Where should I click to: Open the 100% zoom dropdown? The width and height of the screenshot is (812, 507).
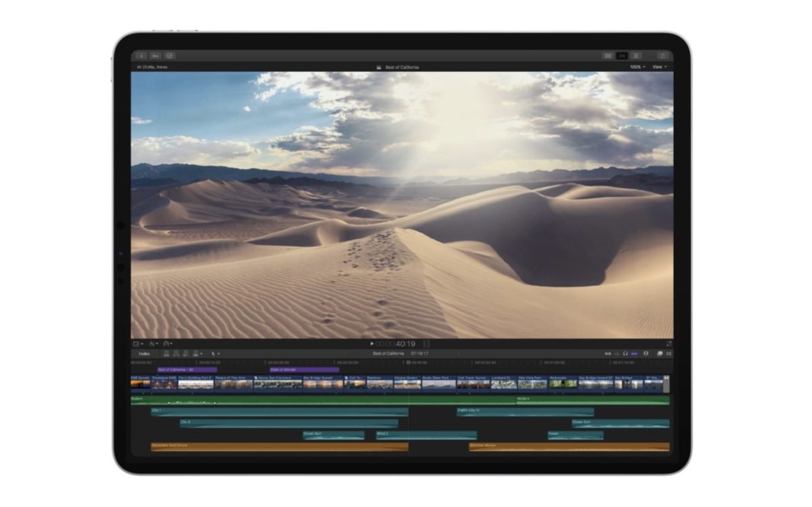tap(637, 67)
